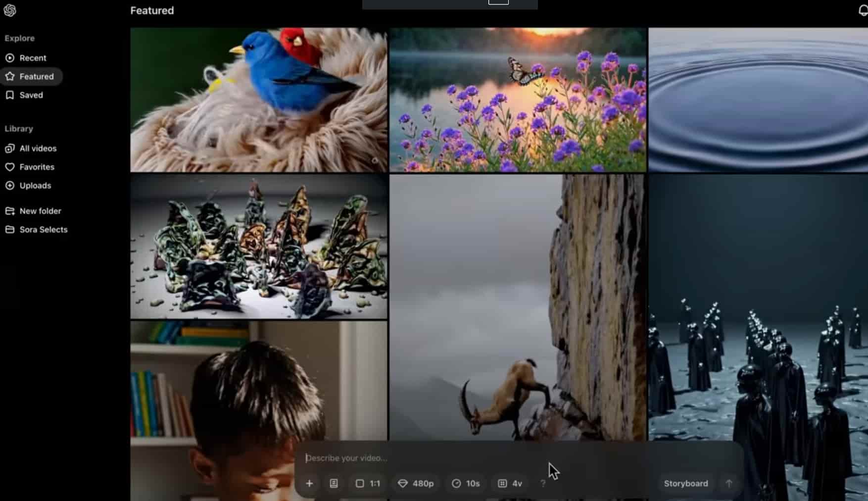This screenshot has height=501, width=868.
Task: Open the 10s duration dropdown
Action: tap(466, 484)
